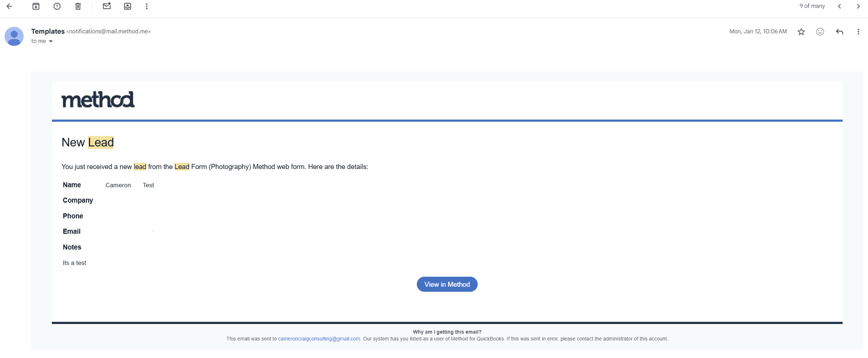Open the cameroncraigconsulting@gmail.com link
The image size is (868, 358).
coord(319,339)
